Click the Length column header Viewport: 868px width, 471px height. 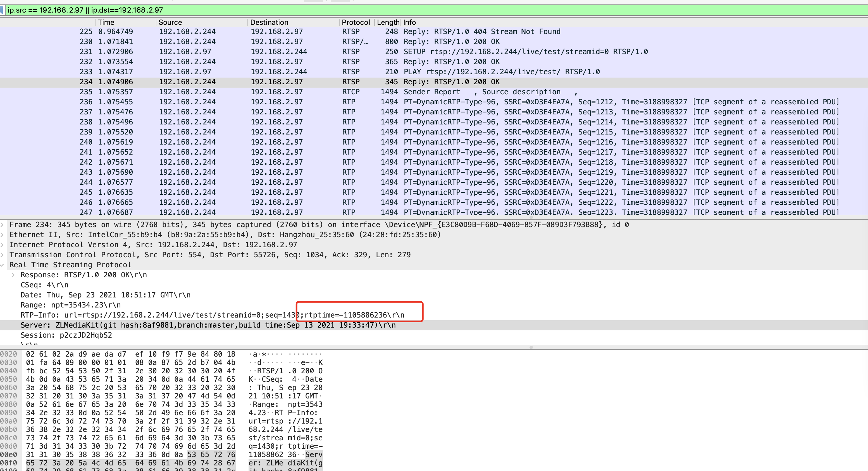click(388, 22)
